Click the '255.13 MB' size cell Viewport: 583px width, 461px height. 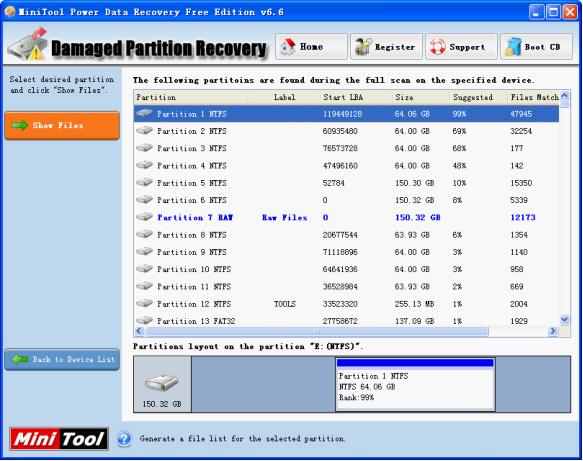[414, 304]
